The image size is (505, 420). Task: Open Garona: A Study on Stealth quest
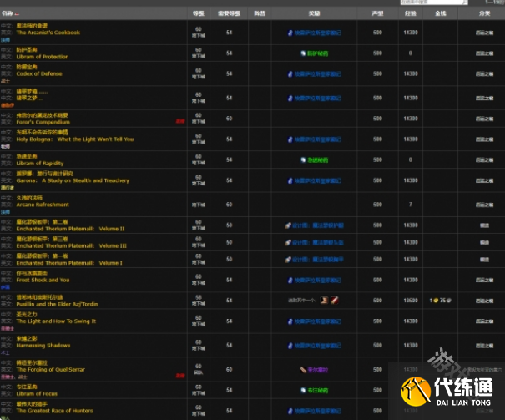[x=73, y=180]
